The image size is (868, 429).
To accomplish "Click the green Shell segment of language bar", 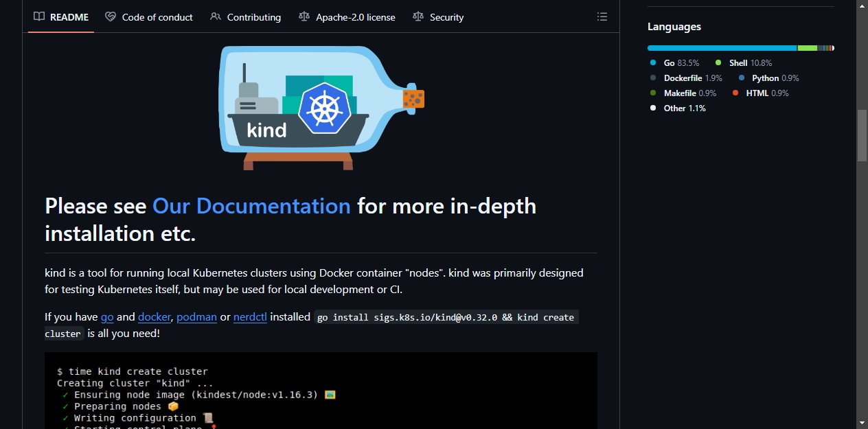I will click(x=808, y=48).
